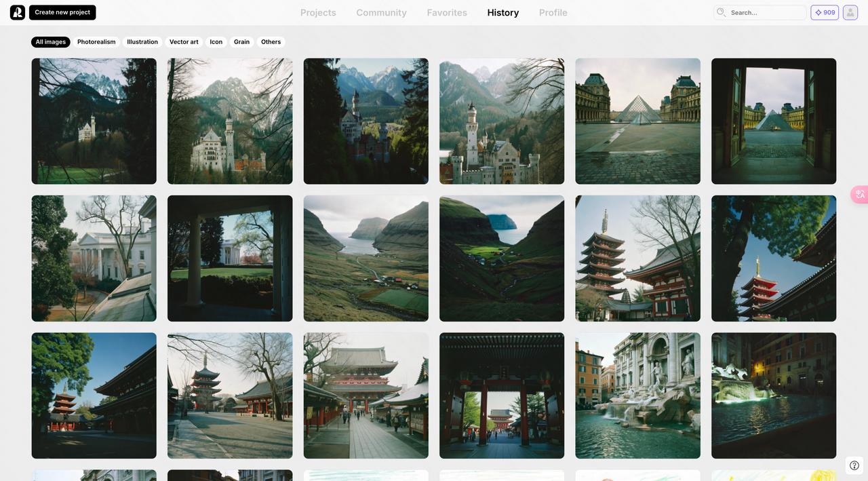Viewport: 868px width, 481px height.
Task: Open temple gate with walking people thumbnail
Action: (x=366, y=396)
